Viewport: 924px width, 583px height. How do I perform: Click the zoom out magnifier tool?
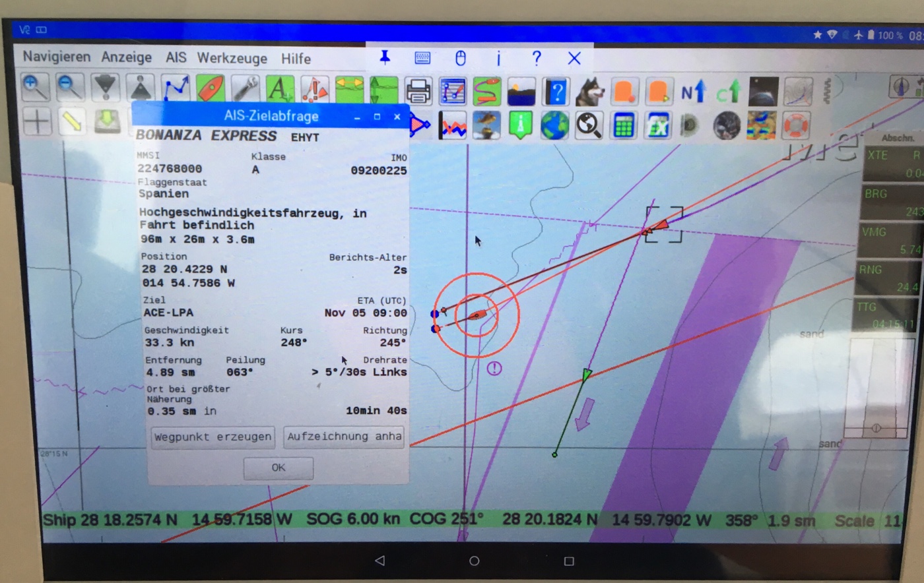click(x=70, y=88)
